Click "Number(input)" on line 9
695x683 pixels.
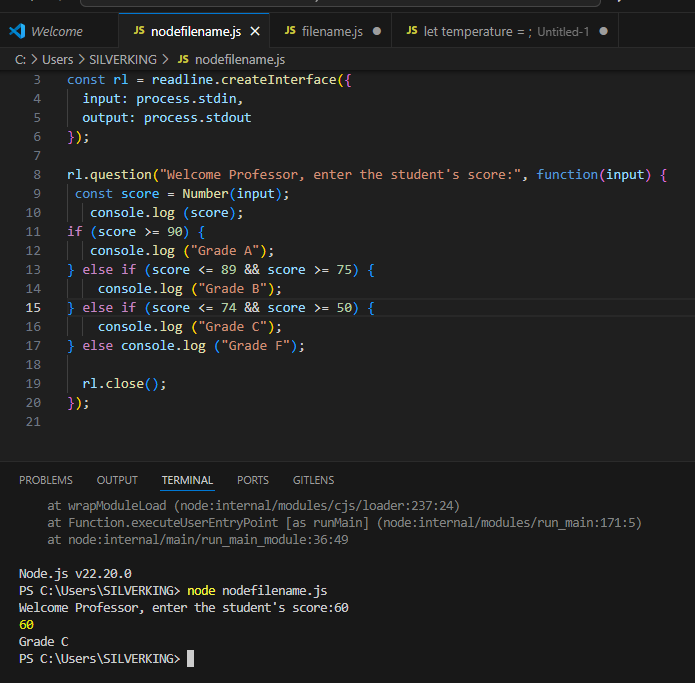point(232,194)
